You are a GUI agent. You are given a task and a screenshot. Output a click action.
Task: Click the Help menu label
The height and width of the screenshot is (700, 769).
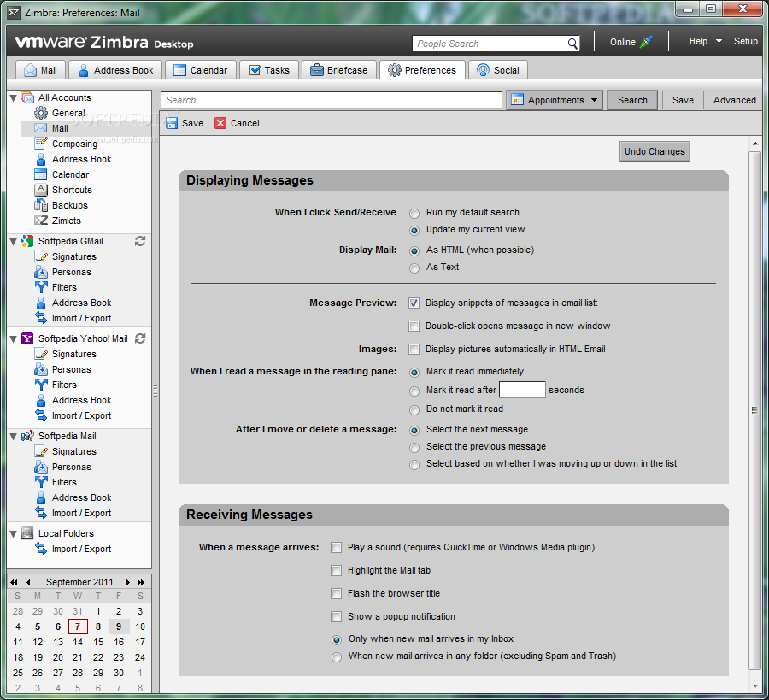698,41
